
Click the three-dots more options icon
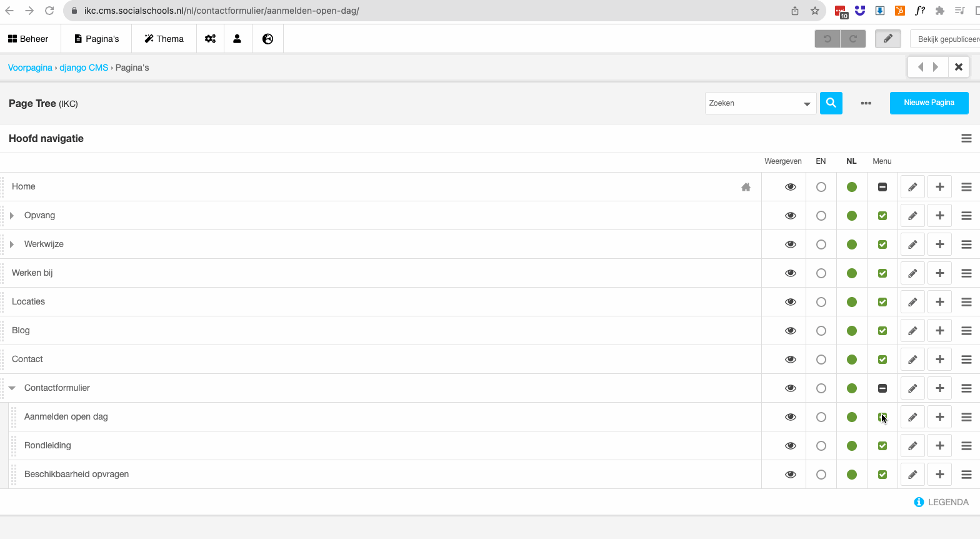click(x=866, y=103)
